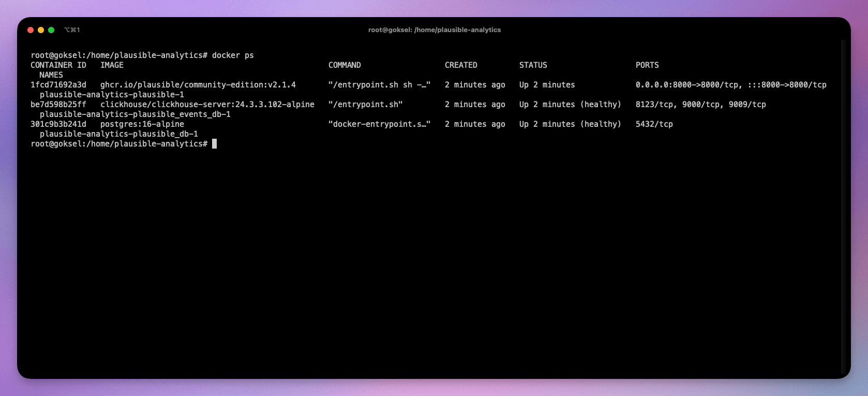868x396 pixels.
Task: Click the terminal cursor at the last prompt
Action: coord(215,144)
